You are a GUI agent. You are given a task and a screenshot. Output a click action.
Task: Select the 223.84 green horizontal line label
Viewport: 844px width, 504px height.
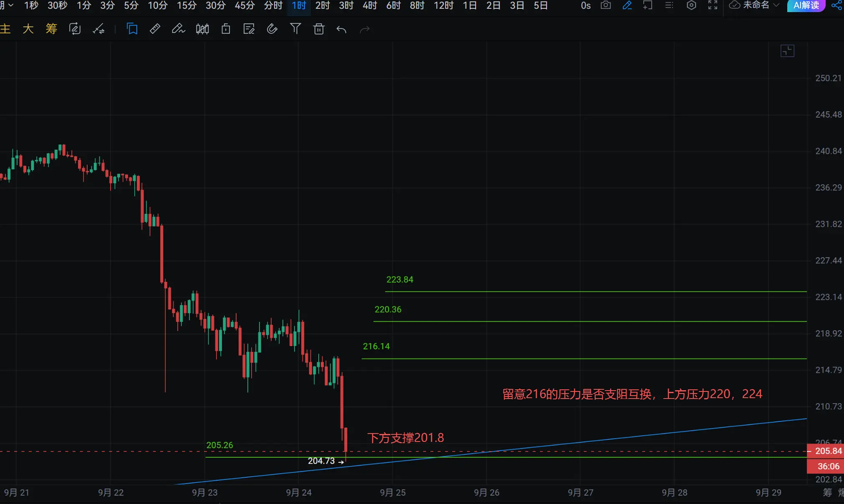[400, 279]
